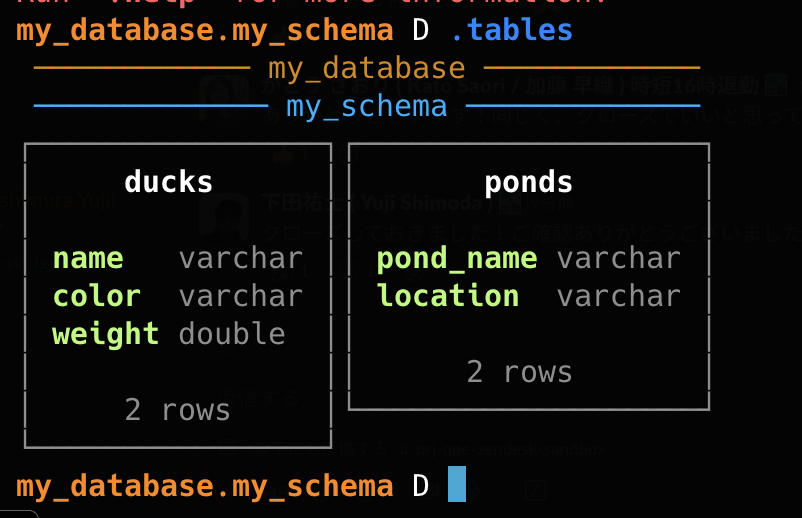
Task: Click the double type beside weight
Action: 232,333
